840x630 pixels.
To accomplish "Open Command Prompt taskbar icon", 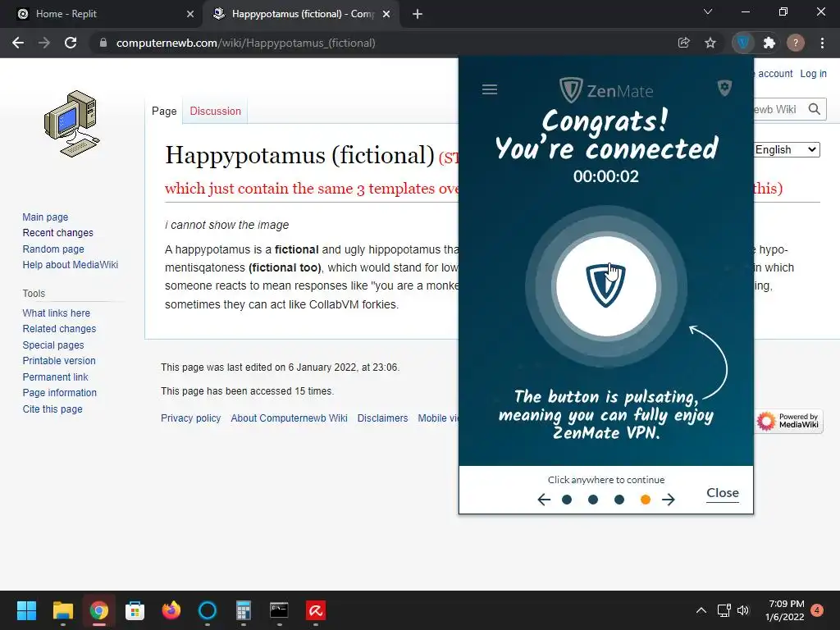I will pos(279,610).
